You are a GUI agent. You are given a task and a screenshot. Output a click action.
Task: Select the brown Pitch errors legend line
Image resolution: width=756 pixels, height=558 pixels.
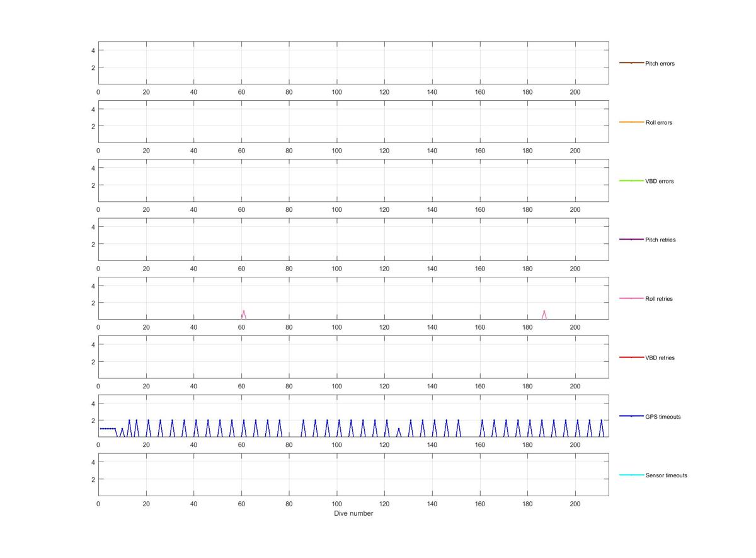[631, 63]
